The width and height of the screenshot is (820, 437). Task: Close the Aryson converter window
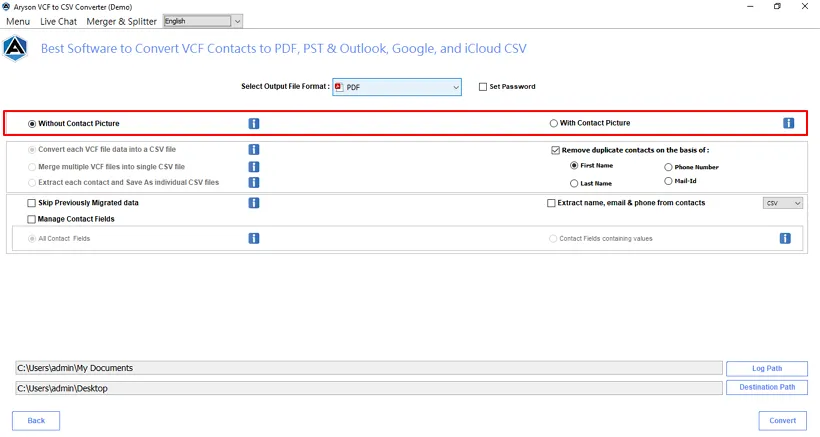tap(805, 7)
